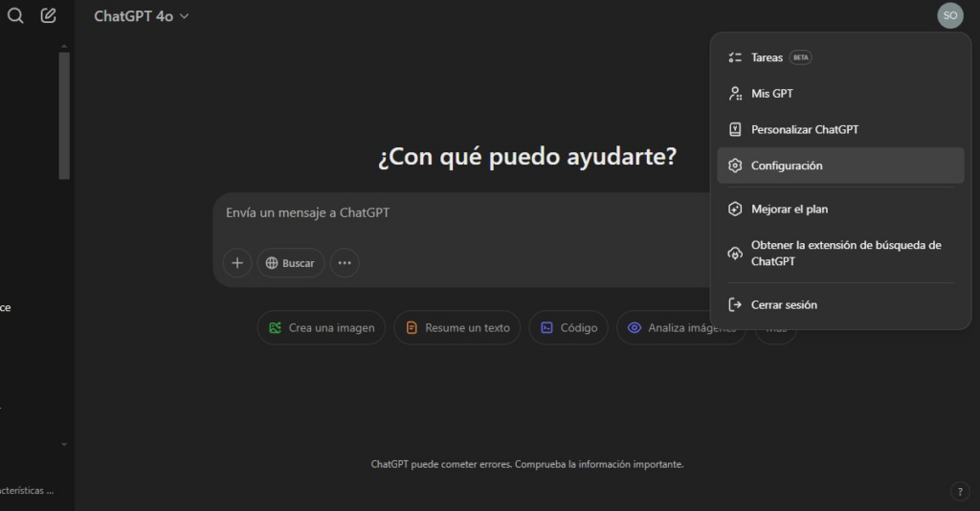Click the green image icon in Crea una imagen
Image resolution: width=980 pixels, height=511 pixels.
275,328
